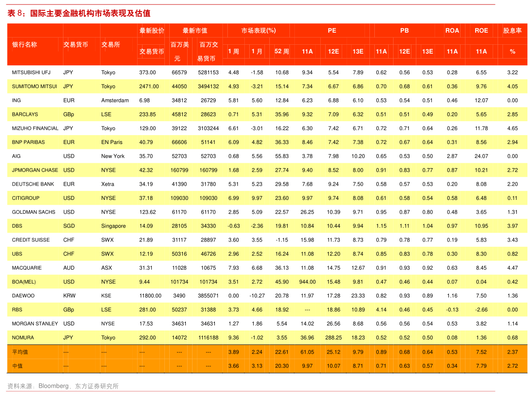Click the AUD currency cell
Screen dimensions: 532x398
point(69,267)
